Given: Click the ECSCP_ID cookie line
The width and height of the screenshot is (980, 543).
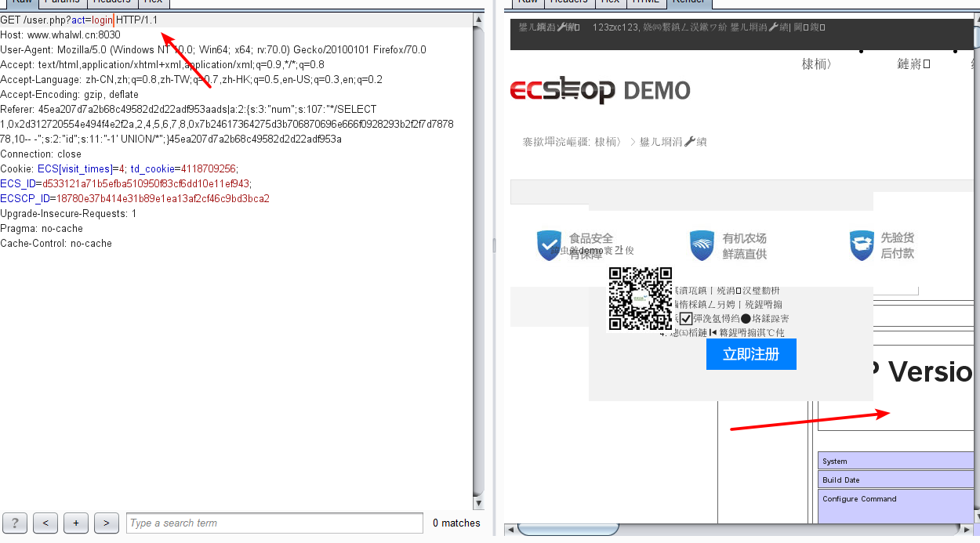Looking at the screenshot, I should (135, 198).
